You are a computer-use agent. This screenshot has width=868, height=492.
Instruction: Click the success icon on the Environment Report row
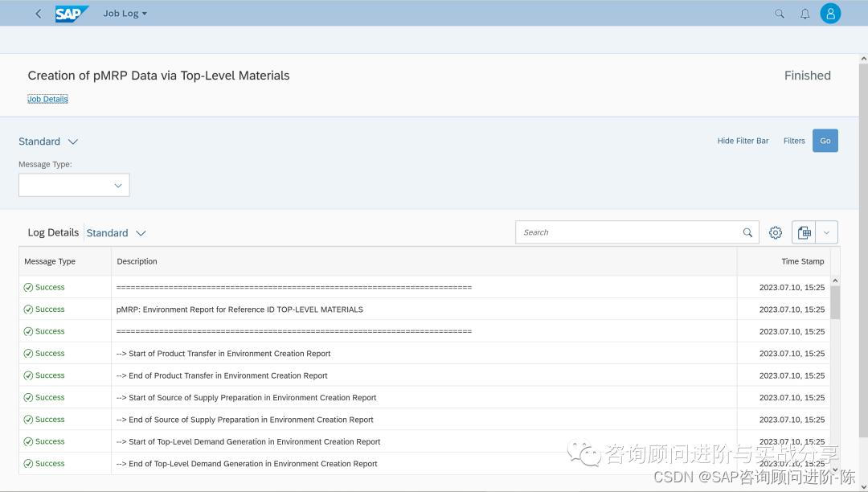28,310
